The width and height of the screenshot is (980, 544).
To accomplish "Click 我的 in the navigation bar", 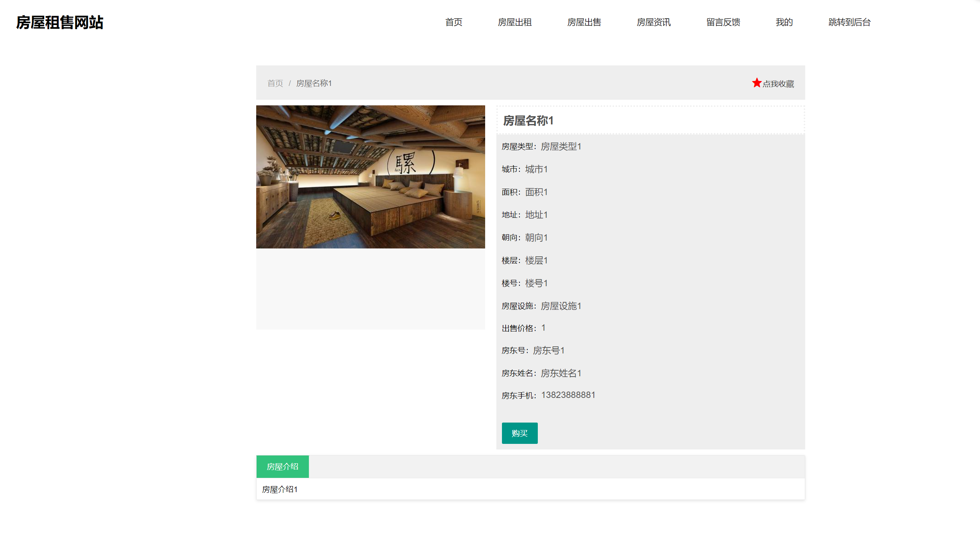I will (x=784, y=22).
